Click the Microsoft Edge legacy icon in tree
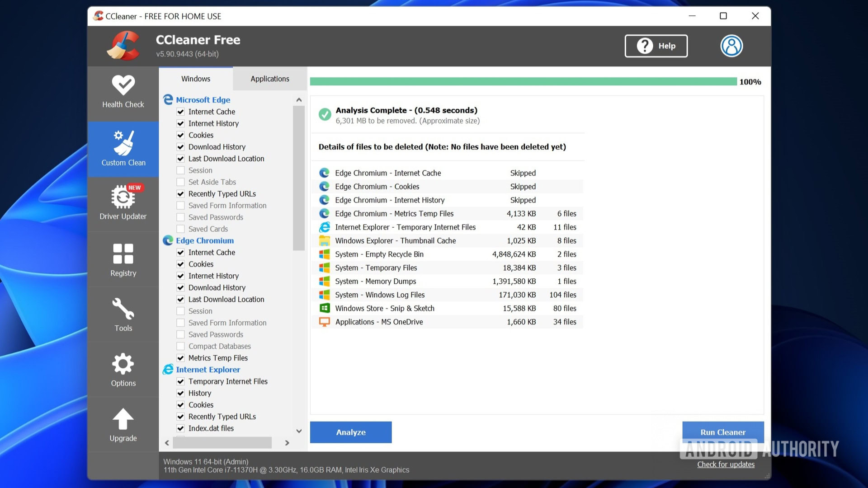Viewport: 868px width, 488px height. [168, 99]
